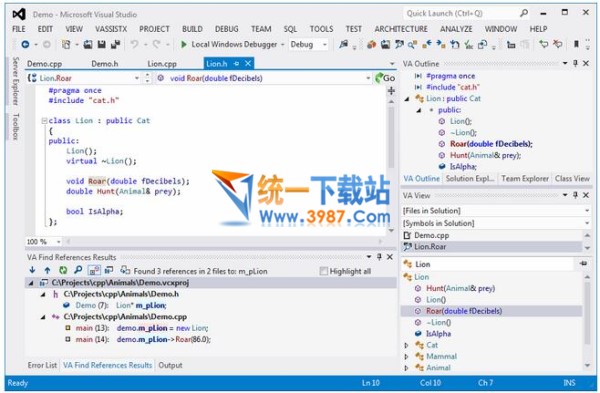Pin the VA Outline panel

coord(575,63)
